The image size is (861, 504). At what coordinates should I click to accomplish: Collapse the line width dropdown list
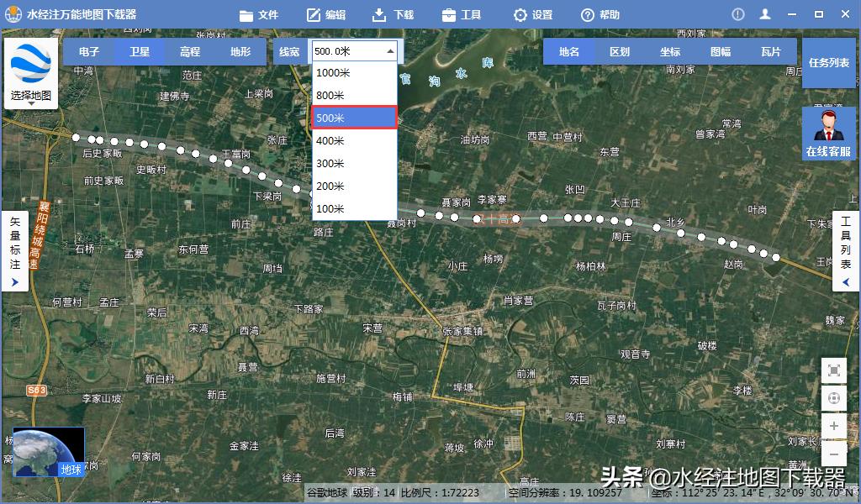coord(389,51)
